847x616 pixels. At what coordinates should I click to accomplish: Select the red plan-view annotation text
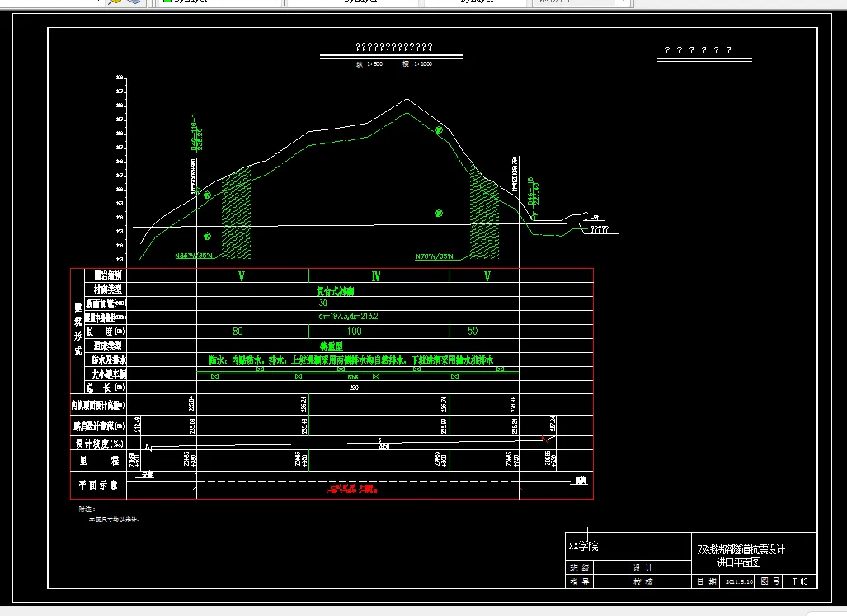tap(351, 490)
